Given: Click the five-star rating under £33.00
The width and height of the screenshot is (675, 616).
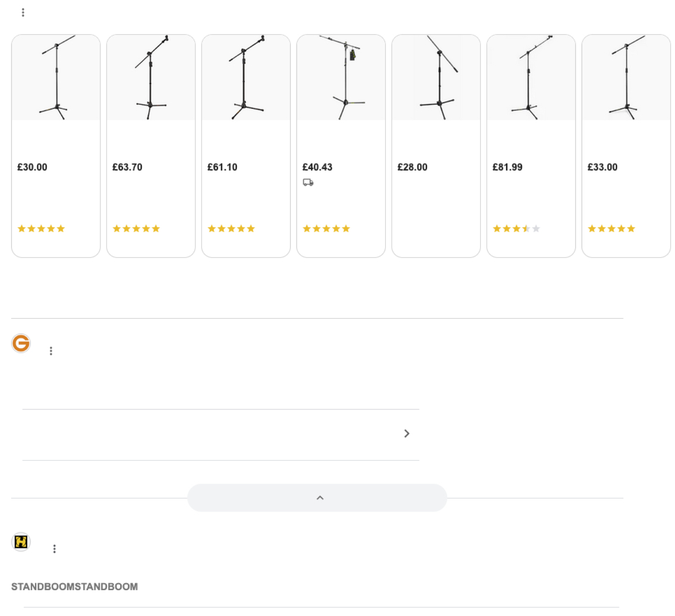Looking at the screenshot, I should (611, 229).
